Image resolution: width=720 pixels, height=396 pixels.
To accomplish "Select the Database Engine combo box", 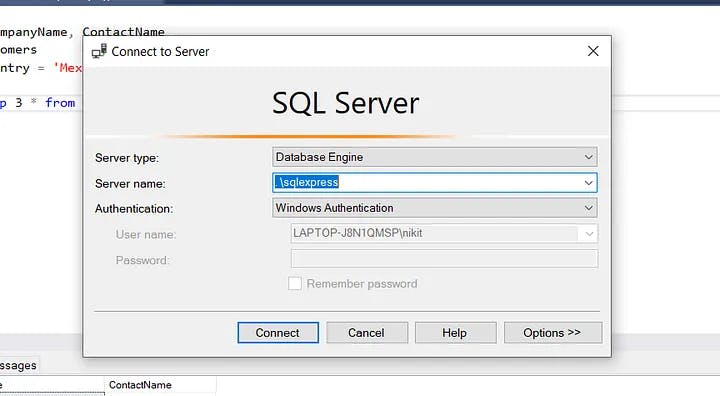I will point(434,157).
